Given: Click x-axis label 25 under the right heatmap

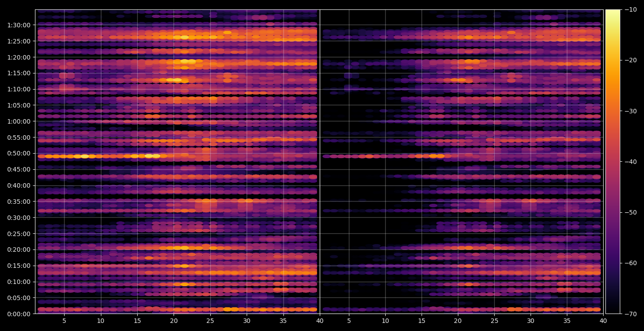Looking at the screenshot, I should (x=494, y=321).
